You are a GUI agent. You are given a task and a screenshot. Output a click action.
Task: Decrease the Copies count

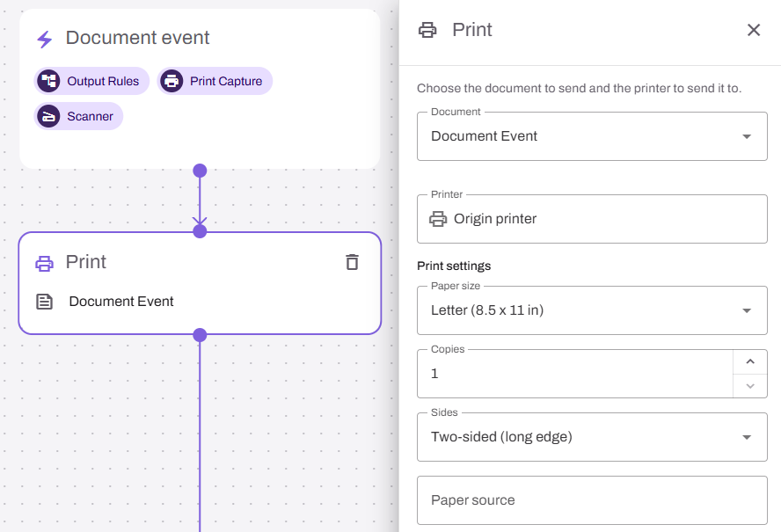tap(750, 386)
